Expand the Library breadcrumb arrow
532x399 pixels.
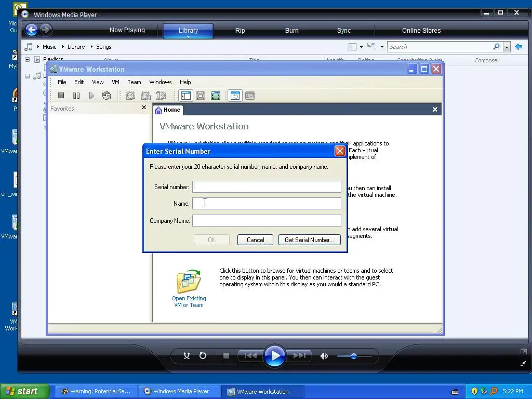pyautogui.click(x=63, y=46)
